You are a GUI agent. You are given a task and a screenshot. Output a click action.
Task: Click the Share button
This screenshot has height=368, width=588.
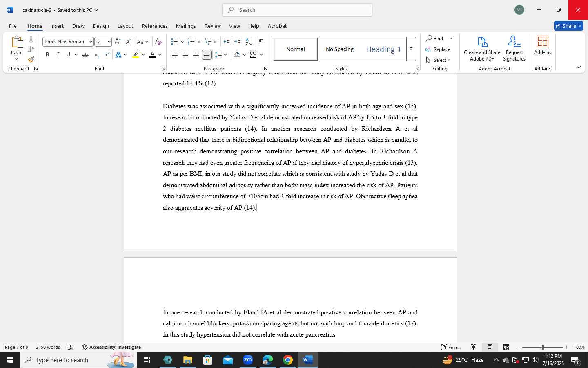568,26
